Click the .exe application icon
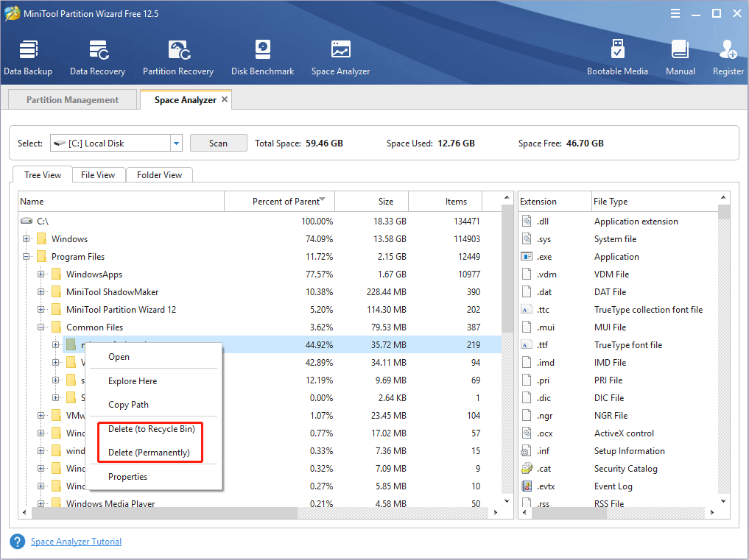Viewport: 749px width, 560px height. click(x=527, y=256)
